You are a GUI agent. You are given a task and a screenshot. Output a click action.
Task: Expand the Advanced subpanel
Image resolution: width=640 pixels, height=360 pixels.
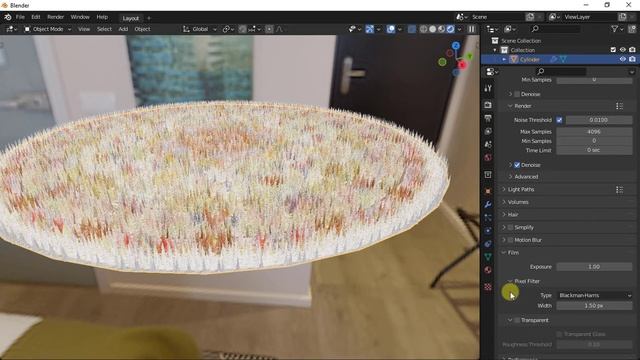[510, 177]
